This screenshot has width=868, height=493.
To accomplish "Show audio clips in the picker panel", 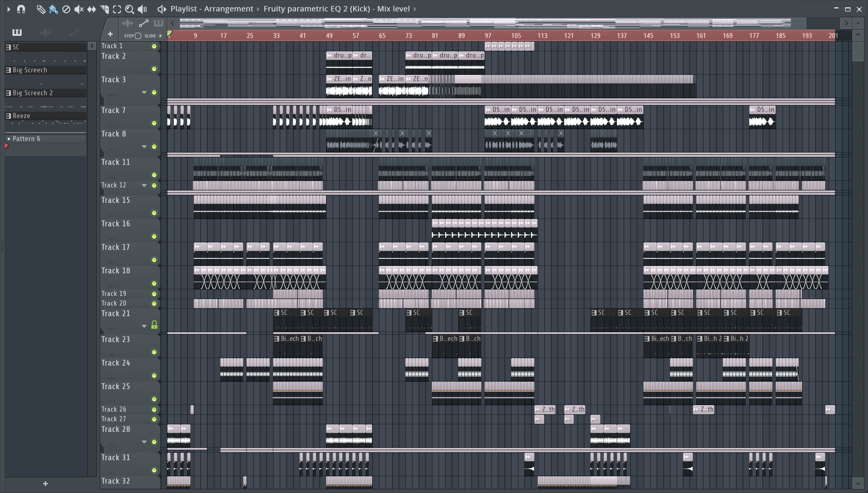I will pyautogui.click(x=45, y=32).
